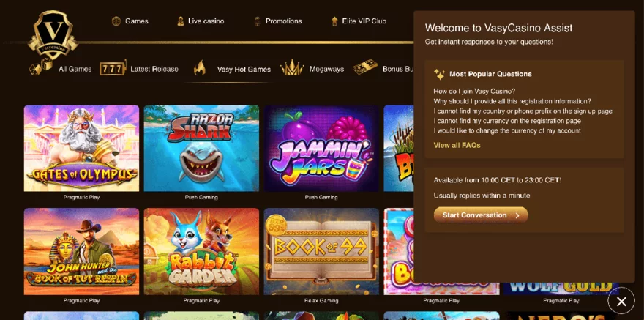Viewport: 644px width, 320px height.
Task: Click the 777 Latest Release icon
Action: click(113, 68)
